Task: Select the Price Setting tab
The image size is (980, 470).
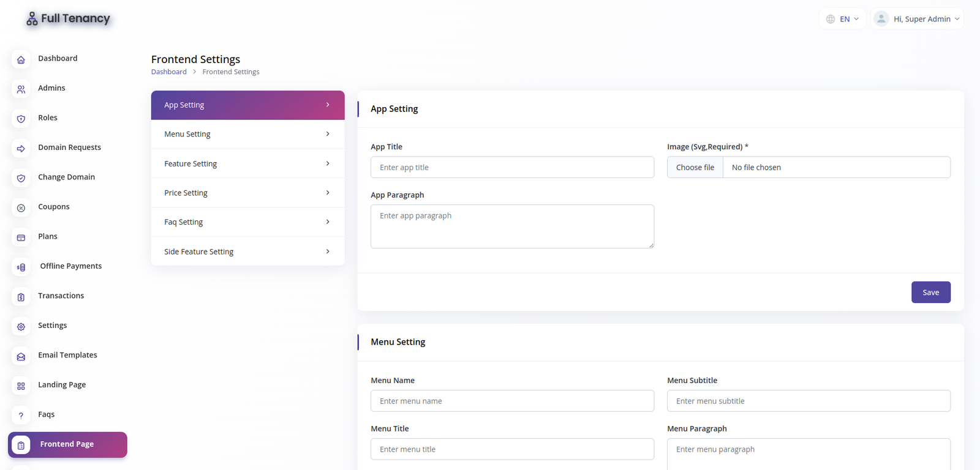Action: [x=247, y=193]
